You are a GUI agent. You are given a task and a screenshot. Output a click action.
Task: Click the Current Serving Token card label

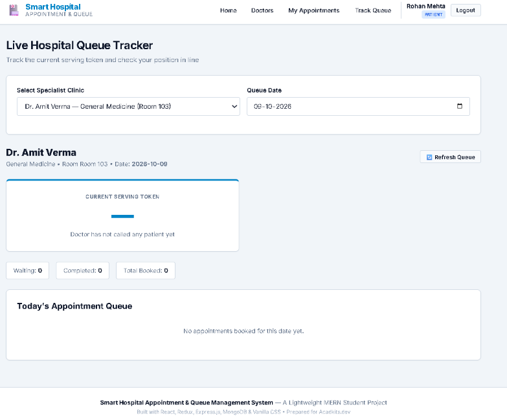122,197
